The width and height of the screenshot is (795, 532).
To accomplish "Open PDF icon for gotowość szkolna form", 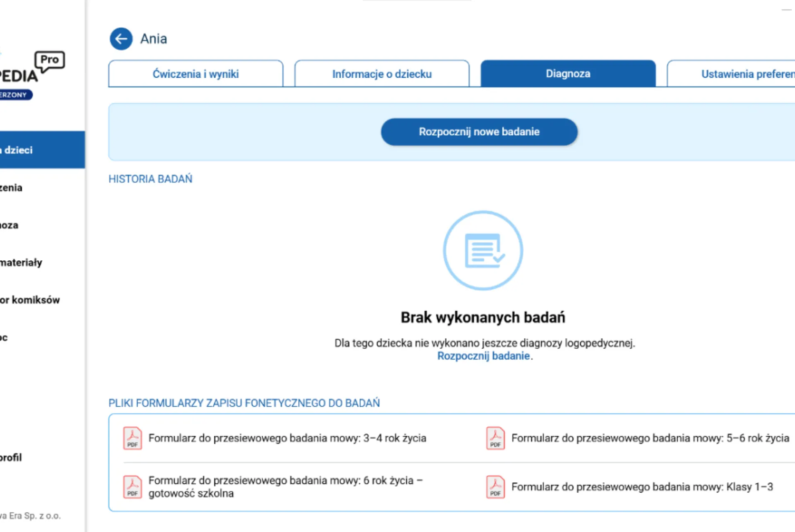I will coord(132,486).
